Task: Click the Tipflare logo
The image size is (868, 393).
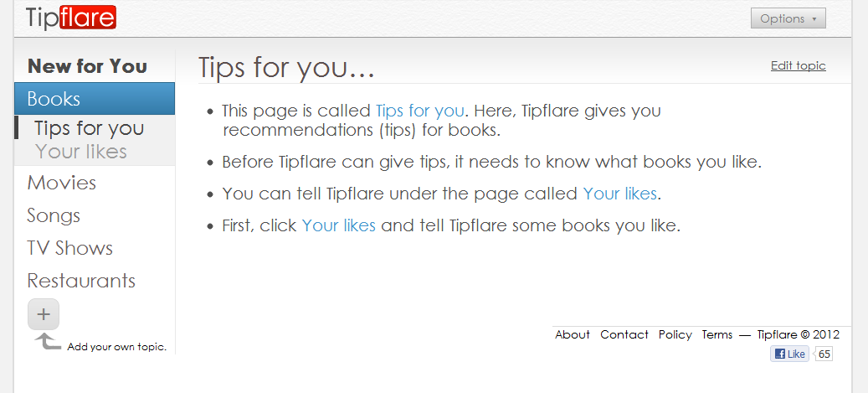Action: 71,18
